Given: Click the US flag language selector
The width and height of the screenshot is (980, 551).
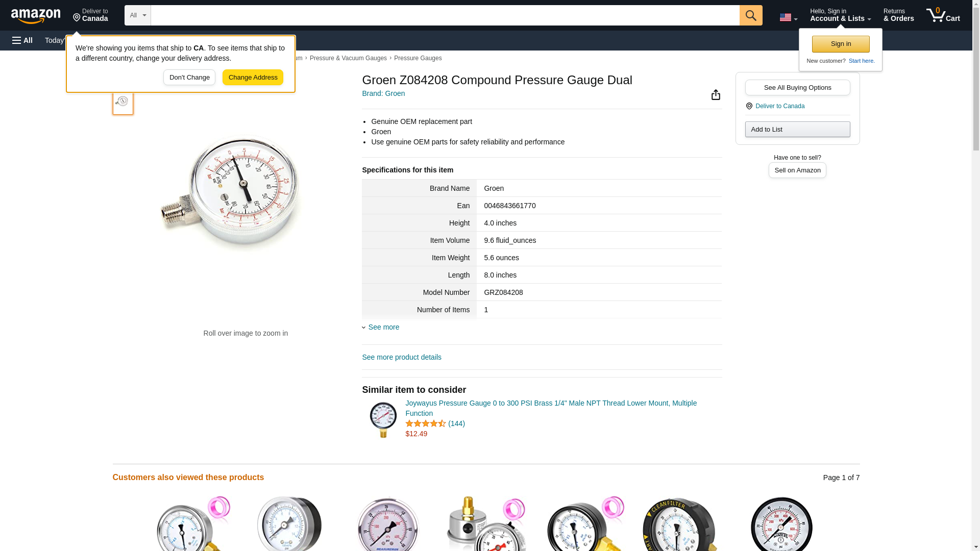Looking at the screenshot, I should pyautogui.click(x=788, y=17).
